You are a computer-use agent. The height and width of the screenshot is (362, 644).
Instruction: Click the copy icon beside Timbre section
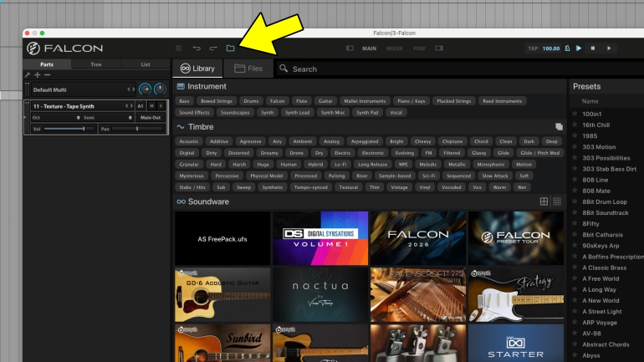coord(559,127)
